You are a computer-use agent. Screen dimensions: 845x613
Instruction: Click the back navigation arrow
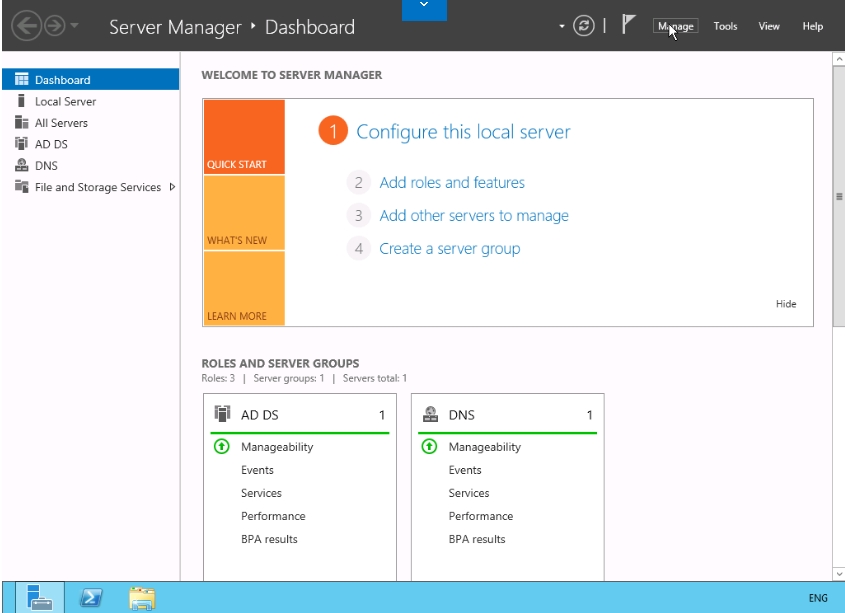pos(25,27)
